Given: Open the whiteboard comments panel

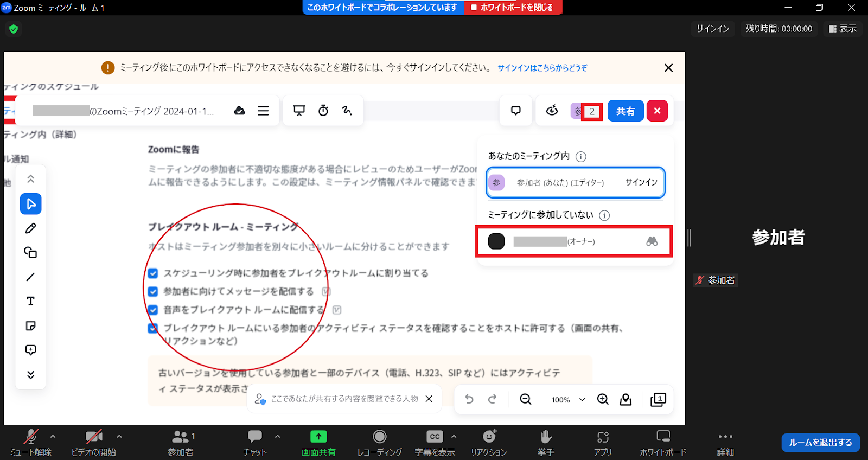Looking at the screenshot, I should 516,111.
